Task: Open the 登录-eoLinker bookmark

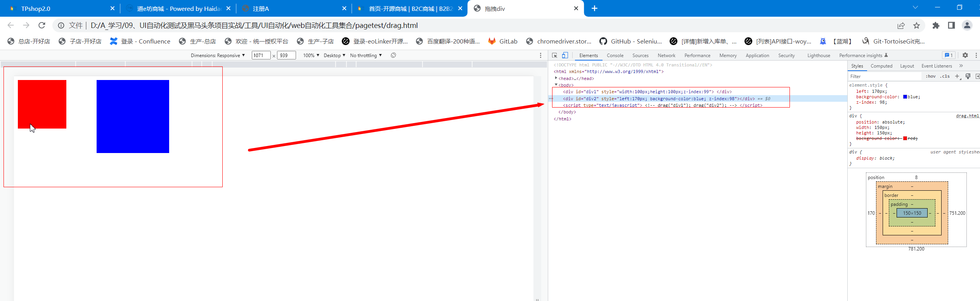Action: (375, 41)
